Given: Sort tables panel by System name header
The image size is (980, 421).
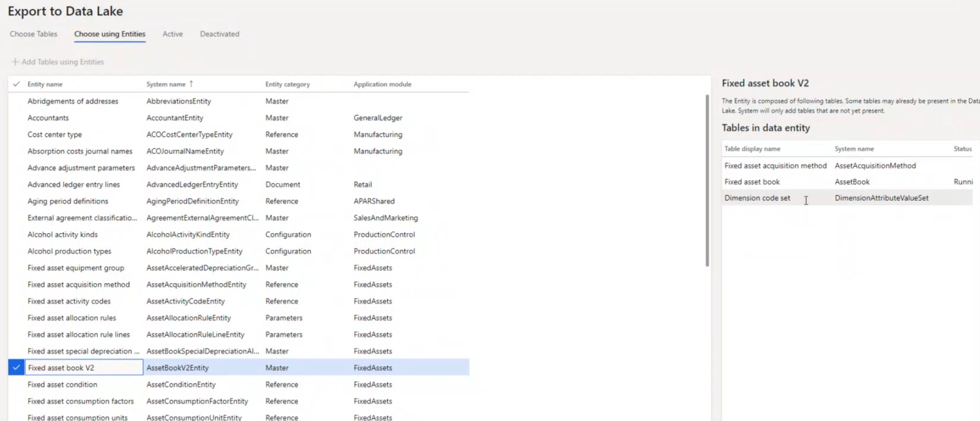Looking at the screenshot, I should tap(854, 149).
